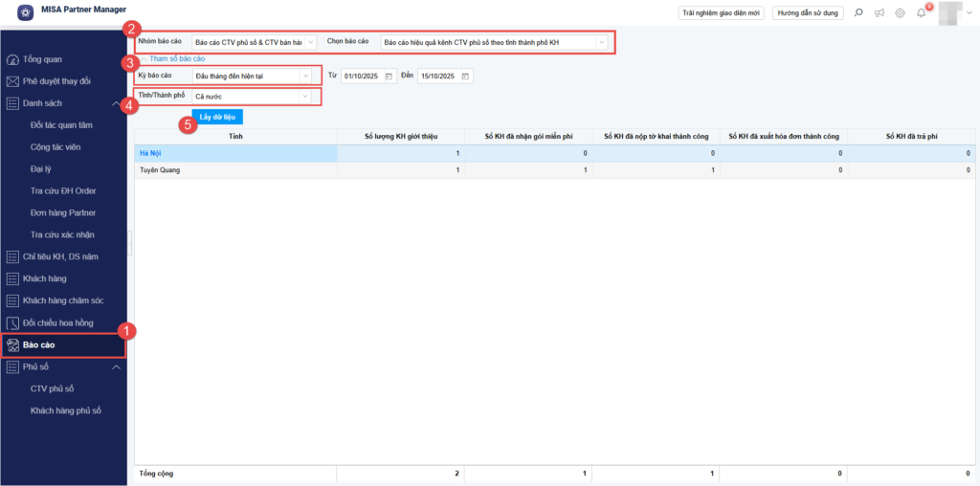980x486 pixels.
Task: Sort by Số KH đã nhận gói miễn phí header
Action: pos(528,136)
